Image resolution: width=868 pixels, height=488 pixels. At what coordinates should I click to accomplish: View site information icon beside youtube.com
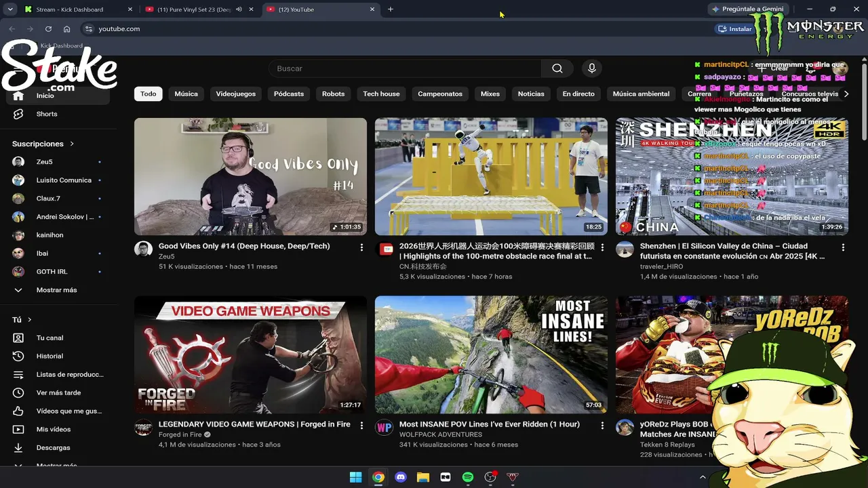(x=87, y=29)
